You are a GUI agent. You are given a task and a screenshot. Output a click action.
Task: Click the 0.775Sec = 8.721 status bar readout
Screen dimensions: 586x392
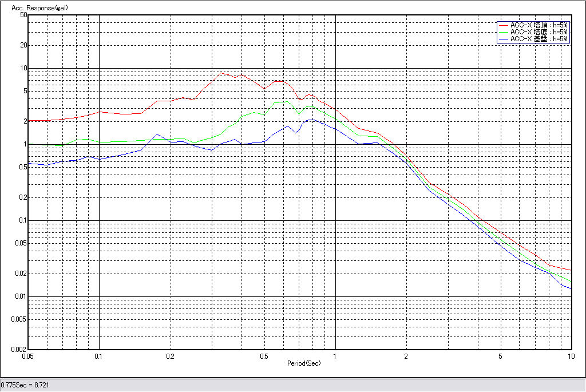tap(25, 385)
